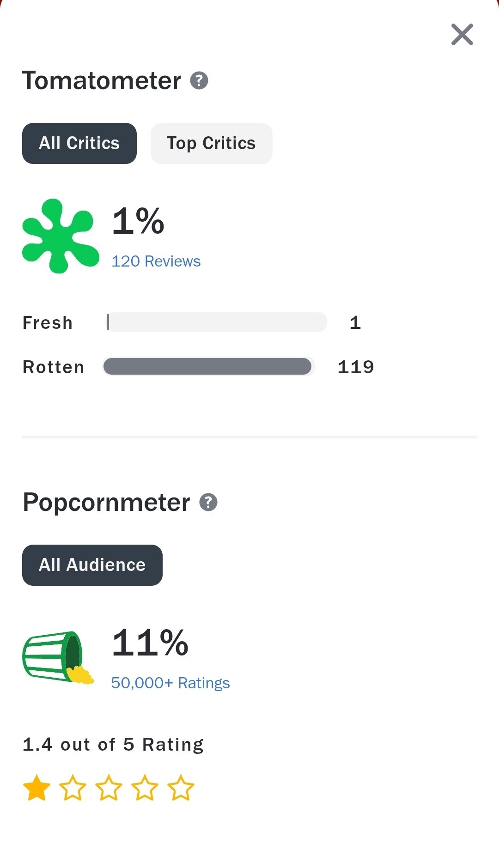Switch to the Top Critics filter
The height and width of the screenshot is (868, 499).
211,143
